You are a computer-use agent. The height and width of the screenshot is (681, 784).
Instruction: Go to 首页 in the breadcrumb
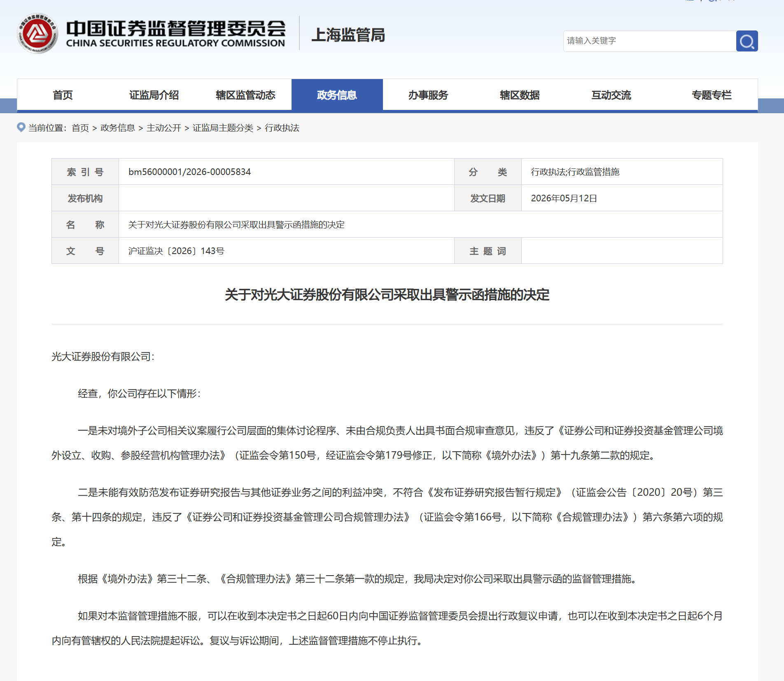point(80,128)
